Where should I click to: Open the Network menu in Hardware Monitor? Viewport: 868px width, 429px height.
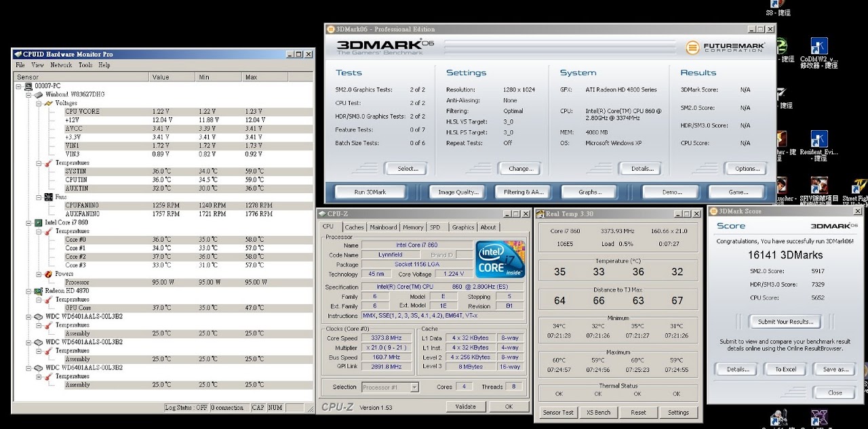[61, 65]
